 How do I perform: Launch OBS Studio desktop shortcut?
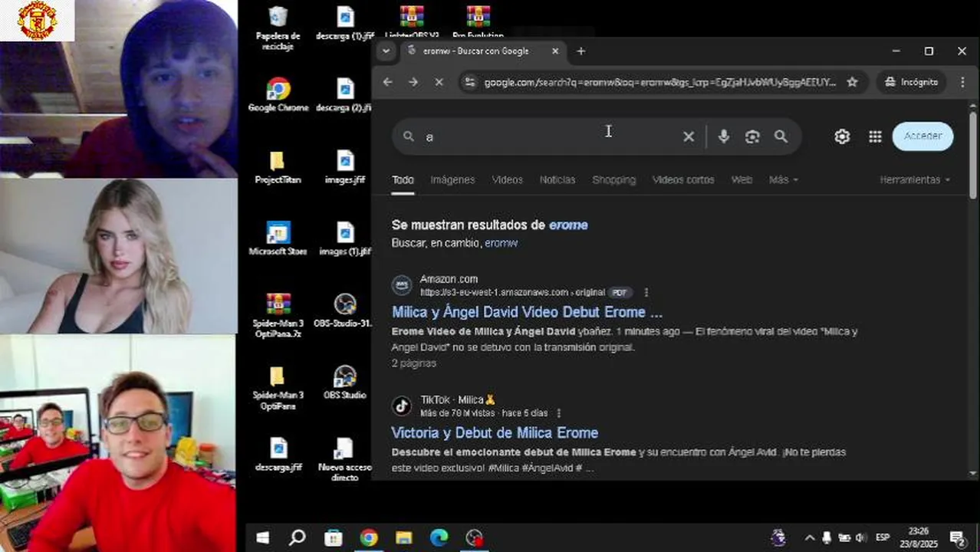(x=344, y=383)
